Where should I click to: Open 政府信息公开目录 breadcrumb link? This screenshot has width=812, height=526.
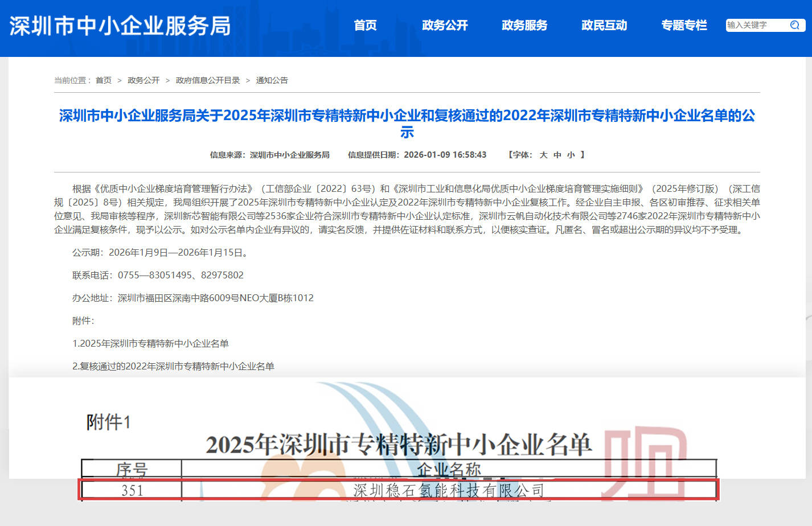point(208,80)
